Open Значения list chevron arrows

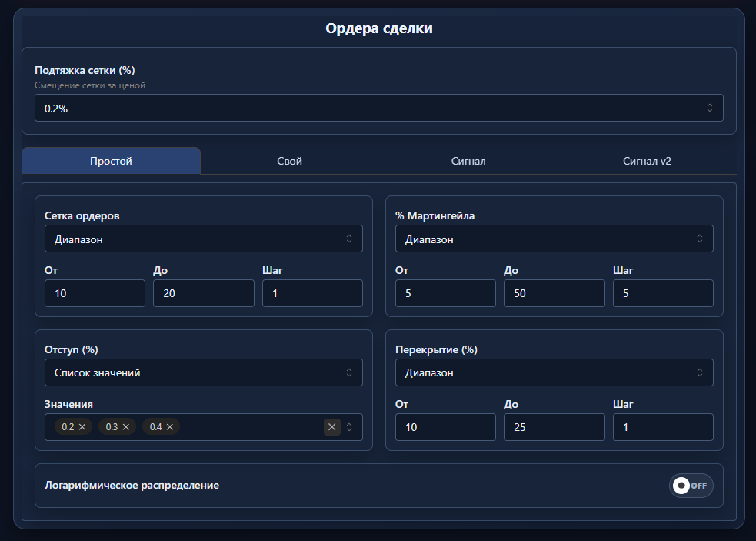349,427
